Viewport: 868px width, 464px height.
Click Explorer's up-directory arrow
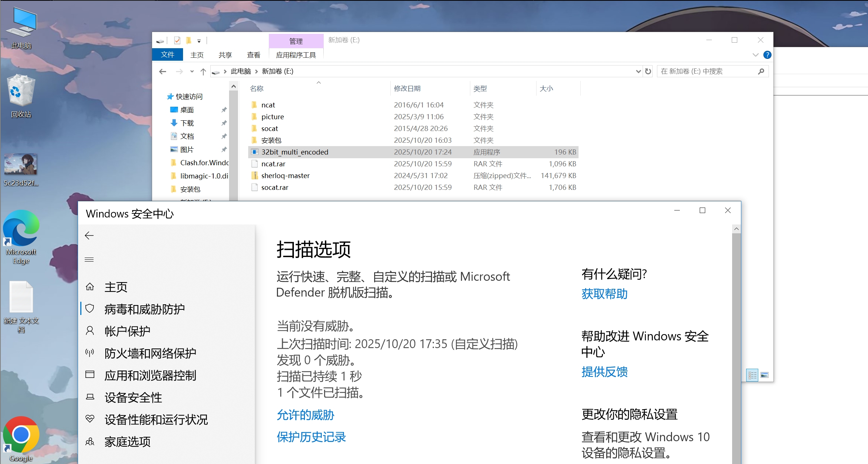203,71
